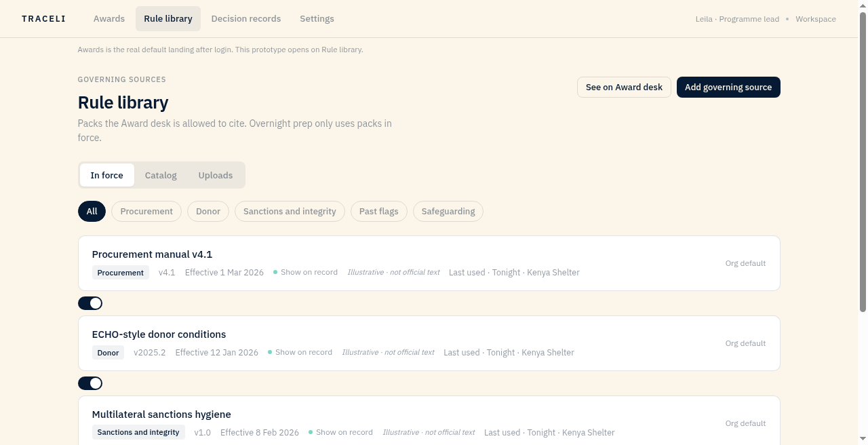
Task: Open the Procurement manual v4.1 pack
Action: [x=429, y=263]
